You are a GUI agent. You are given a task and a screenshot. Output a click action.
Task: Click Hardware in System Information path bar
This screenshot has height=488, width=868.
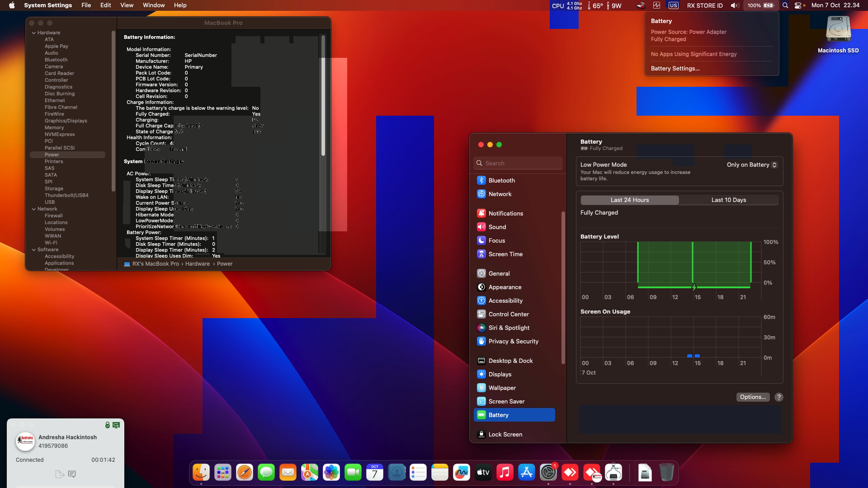197,264
